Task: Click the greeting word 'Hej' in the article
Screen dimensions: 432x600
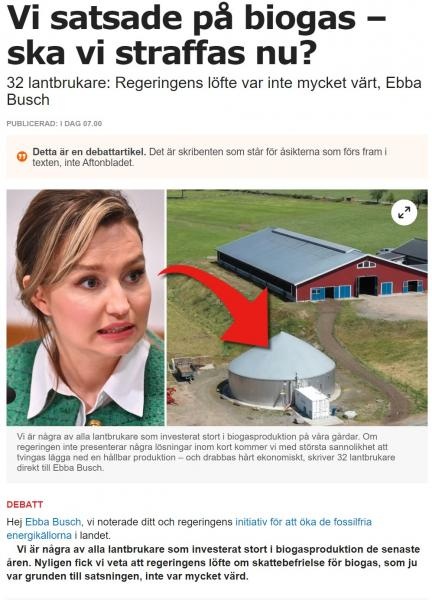Action: click(15, 522)
